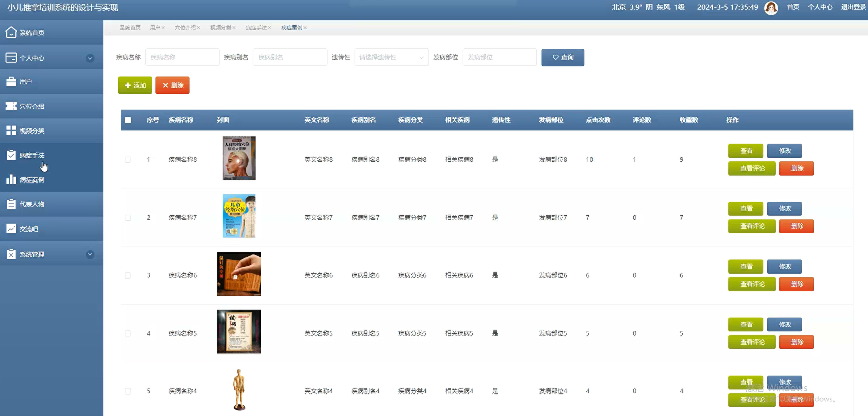This screenshot has height=416, width=868.
Task: Open cover thumbnail of 疾病名称8
Action: coord(239,158)
